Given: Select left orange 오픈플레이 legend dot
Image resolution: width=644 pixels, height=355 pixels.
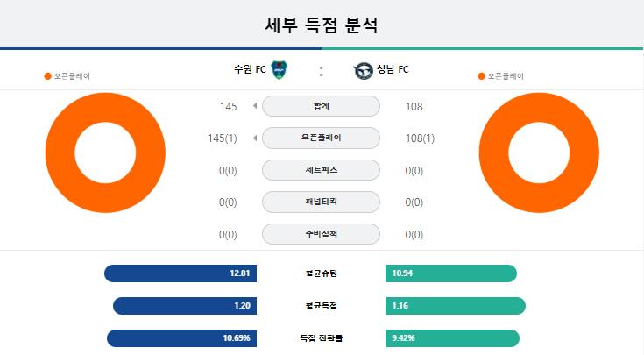Looking at the screenshot, I should coord(47,76).
